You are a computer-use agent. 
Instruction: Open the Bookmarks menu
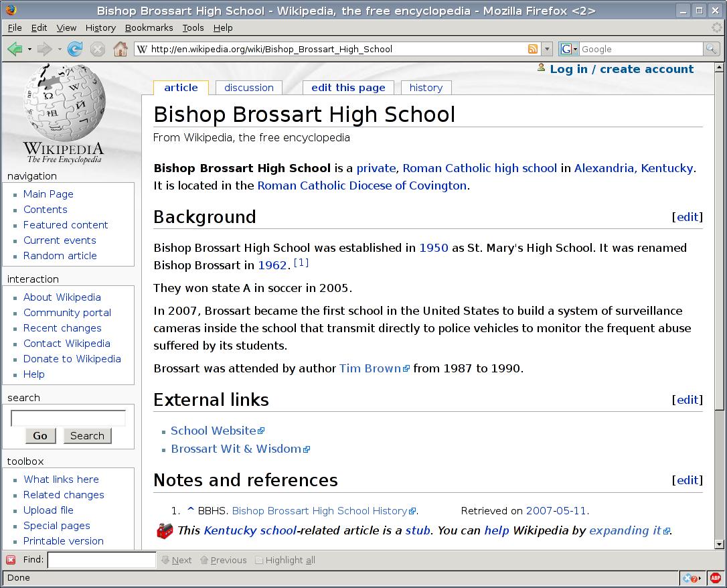pos(149,27)
